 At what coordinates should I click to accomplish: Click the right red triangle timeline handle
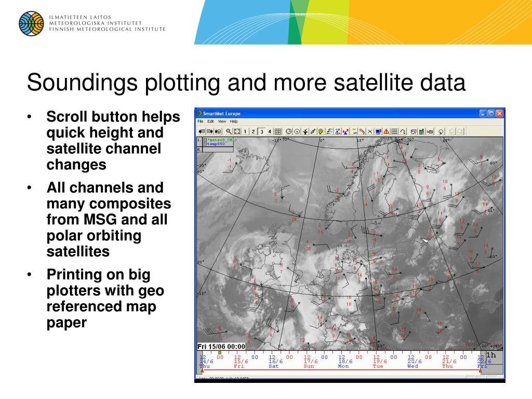pyautogui.click(x=481, y=370)
